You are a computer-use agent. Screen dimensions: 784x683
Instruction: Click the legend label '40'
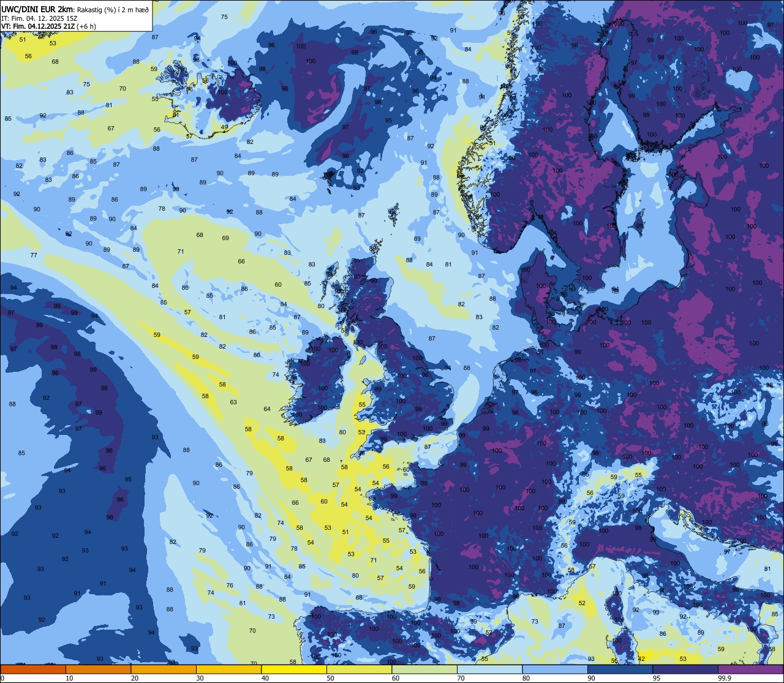tap(266, 678)
